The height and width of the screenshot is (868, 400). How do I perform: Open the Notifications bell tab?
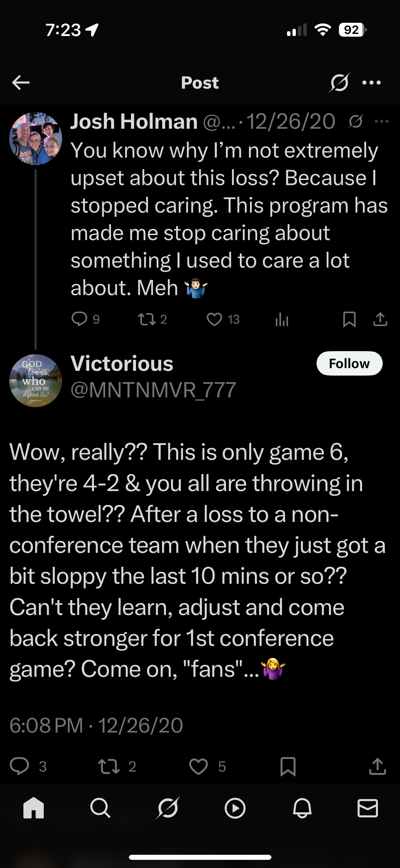point(302,808)
